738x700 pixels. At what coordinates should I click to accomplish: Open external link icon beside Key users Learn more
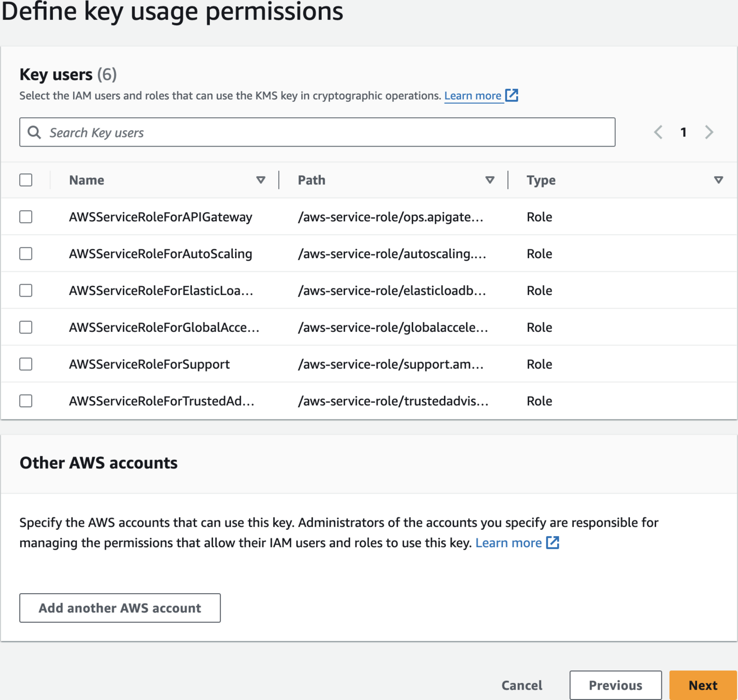click(x=512, y=95)
